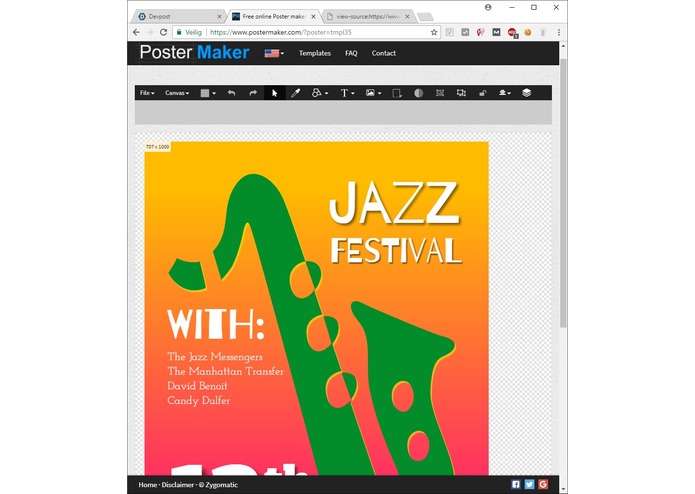
Task: Click the browser forward arrow
Action: pos(150,32)
